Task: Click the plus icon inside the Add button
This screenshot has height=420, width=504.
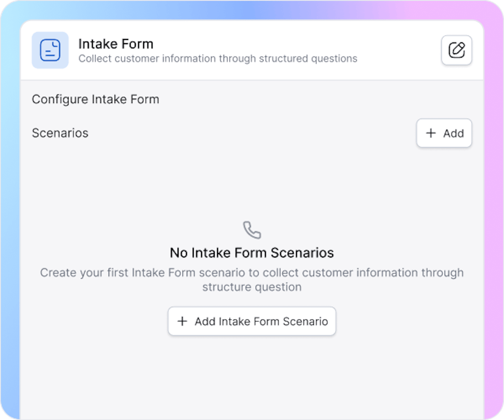Action: (430, 133)
